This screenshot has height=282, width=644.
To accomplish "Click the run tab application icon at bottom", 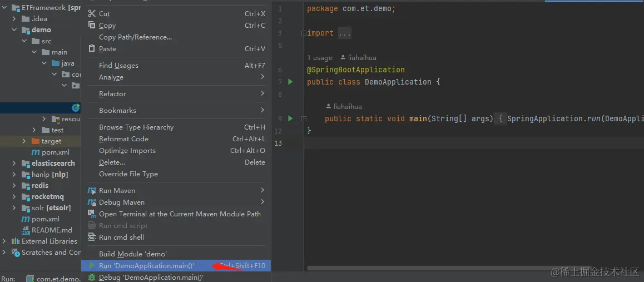I will (x=30, y=279).
